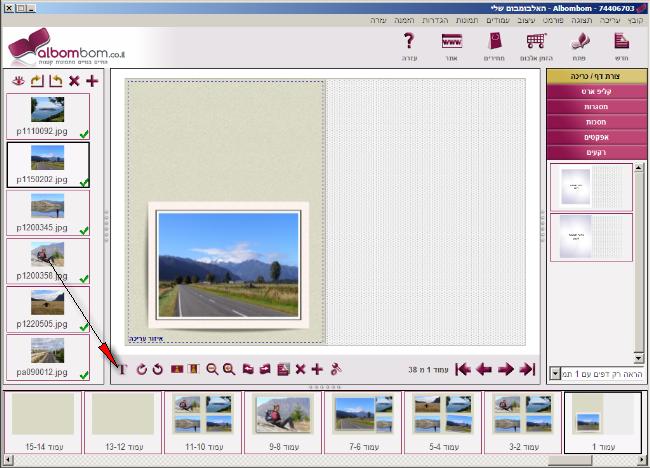Screen dimensions: 650x468
Task: Jump to the last page arrow
Action: click(x=462, y=369)
